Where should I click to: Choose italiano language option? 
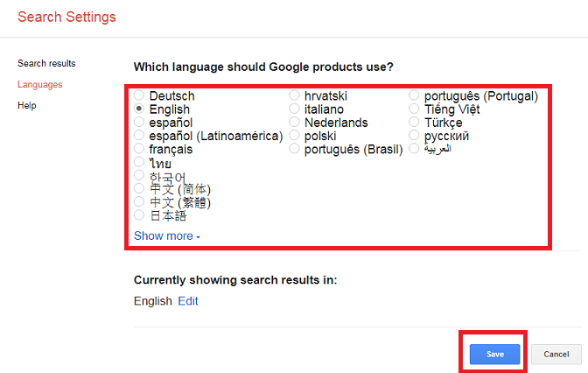(x=295, y=109)
